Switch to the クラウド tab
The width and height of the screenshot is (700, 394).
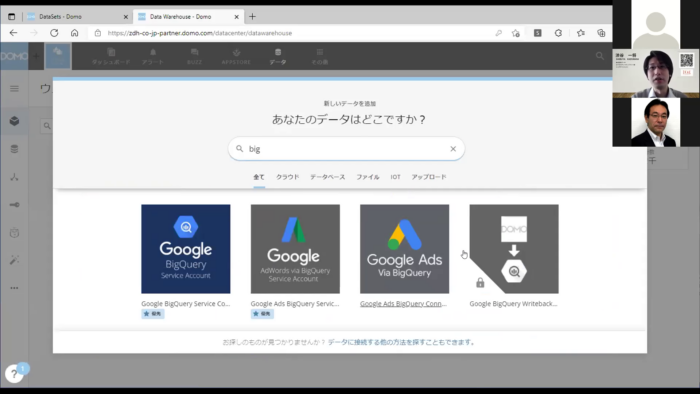click(x=288, y=177)
